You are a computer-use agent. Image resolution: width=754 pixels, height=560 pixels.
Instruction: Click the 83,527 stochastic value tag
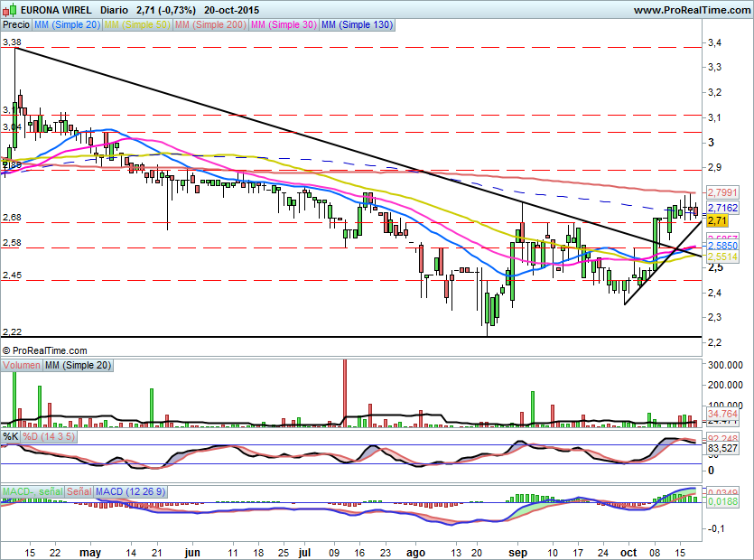[x=721, y=448]
